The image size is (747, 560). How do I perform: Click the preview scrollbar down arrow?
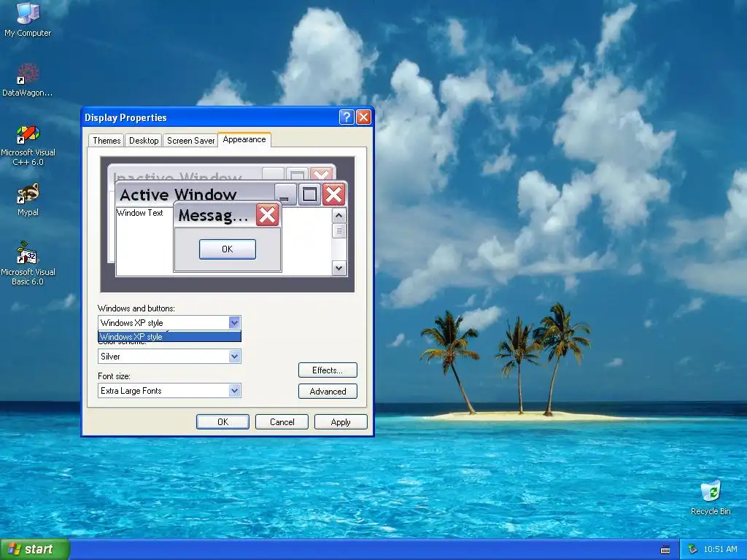338,268
